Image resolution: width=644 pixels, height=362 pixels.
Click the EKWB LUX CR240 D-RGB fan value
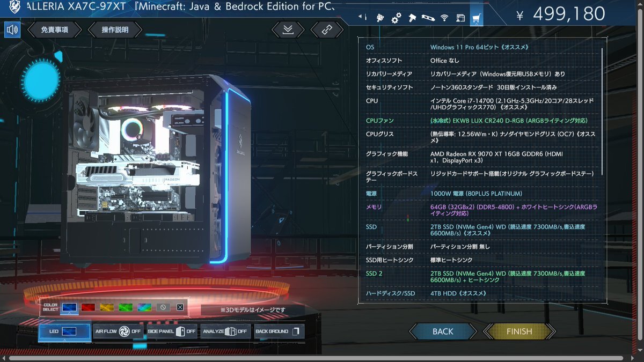pyautogui.click(x=509, y=121)
